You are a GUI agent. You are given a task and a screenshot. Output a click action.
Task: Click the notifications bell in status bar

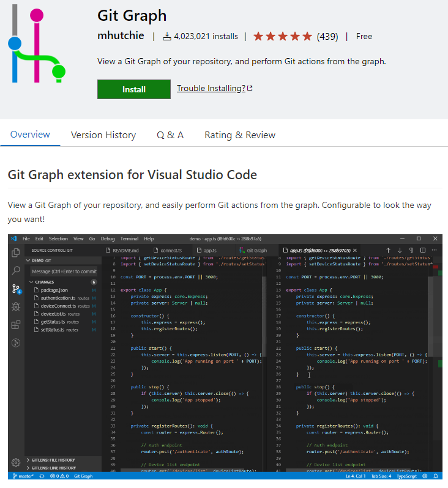click(x=436, y=476)
